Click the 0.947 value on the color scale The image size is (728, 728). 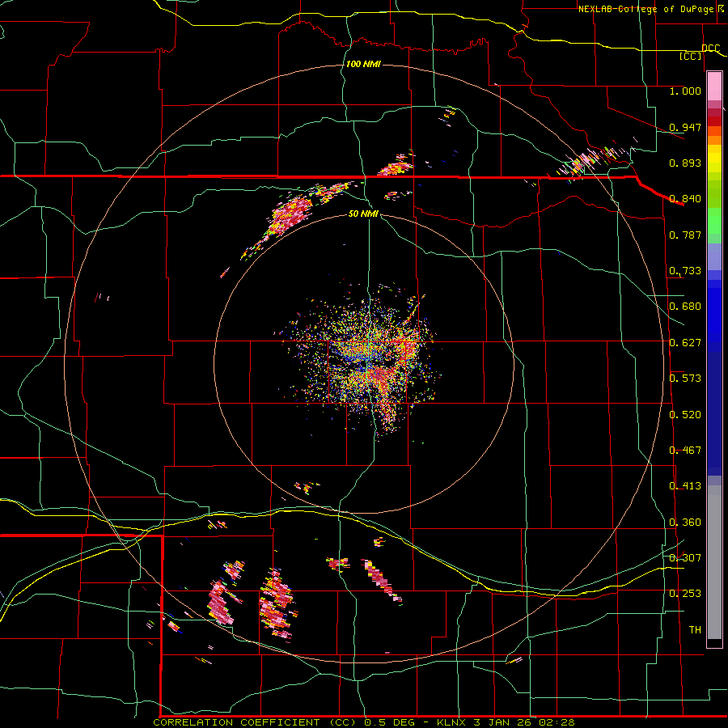pos(685,127)
